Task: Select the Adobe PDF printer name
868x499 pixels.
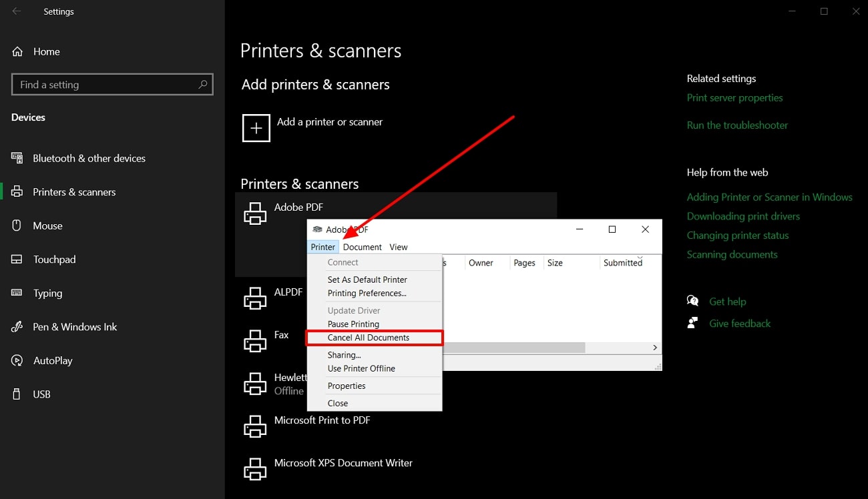Action: pyautogui.click(x=298, y=207)
